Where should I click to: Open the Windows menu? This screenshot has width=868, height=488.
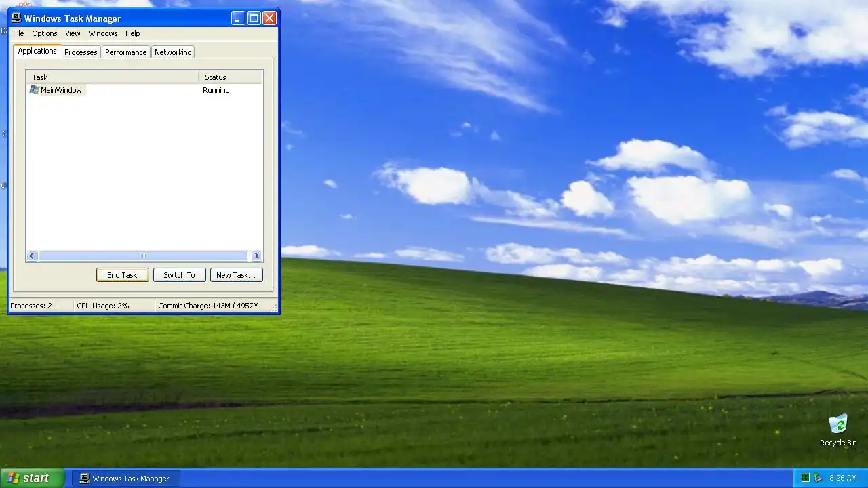coord(103,33)
